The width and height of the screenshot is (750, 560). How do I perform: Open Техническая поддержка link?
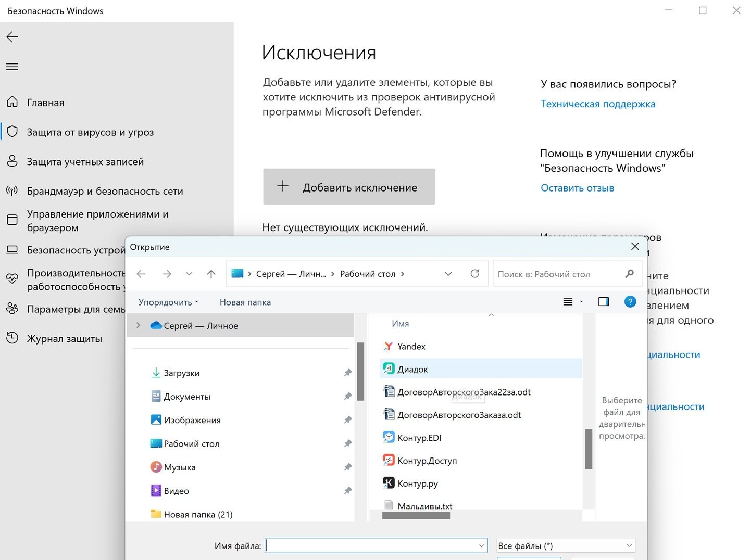pos(598,104)
